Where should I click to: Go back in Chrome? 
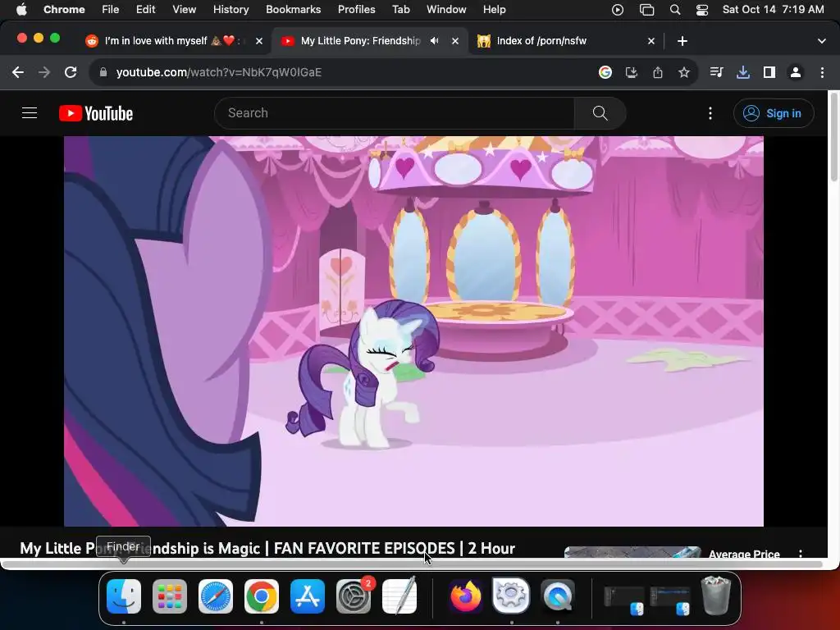click(18, 72)
